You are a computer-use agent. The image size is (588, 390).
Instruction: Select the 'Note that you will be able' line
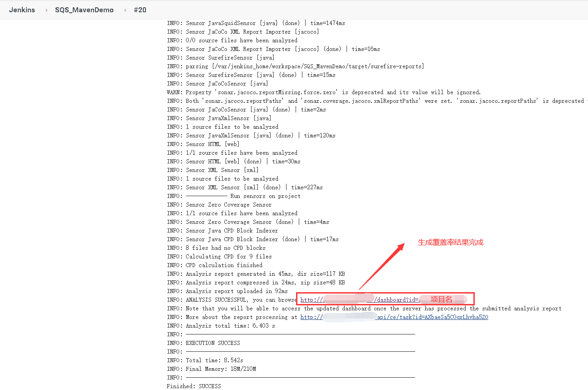pyautogui.click(x=364, y=309)
